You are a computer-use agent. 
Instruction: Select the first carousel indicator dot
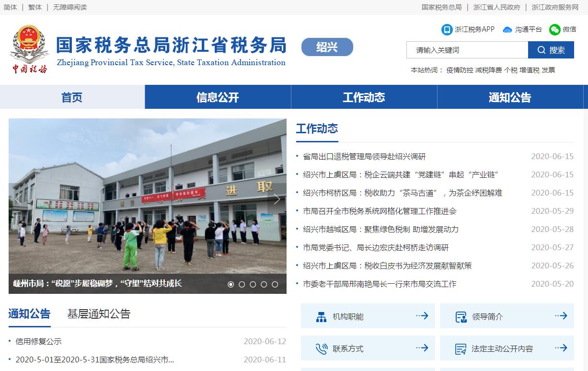point(231,284)
